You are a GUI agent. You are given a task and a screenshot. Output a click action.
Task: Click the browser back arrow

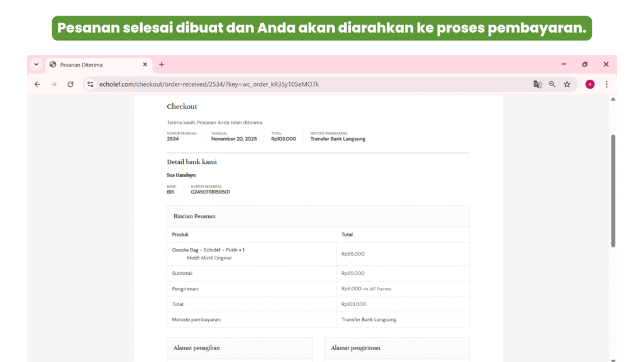(x=37, y=84)
